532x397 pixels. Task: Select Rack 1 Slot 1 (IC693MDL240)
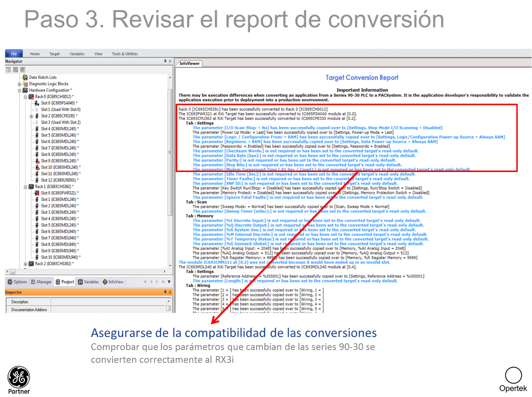coord(60,199)
